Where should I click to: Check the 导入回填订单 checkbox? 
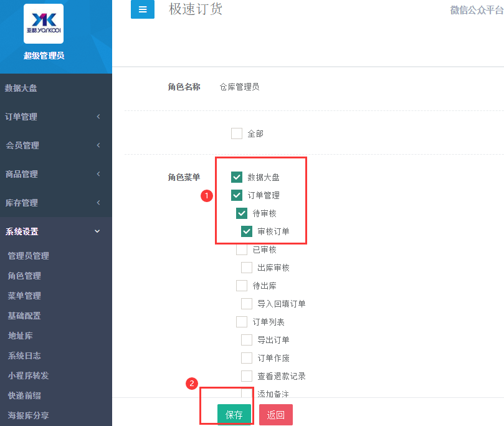(247, 303)
